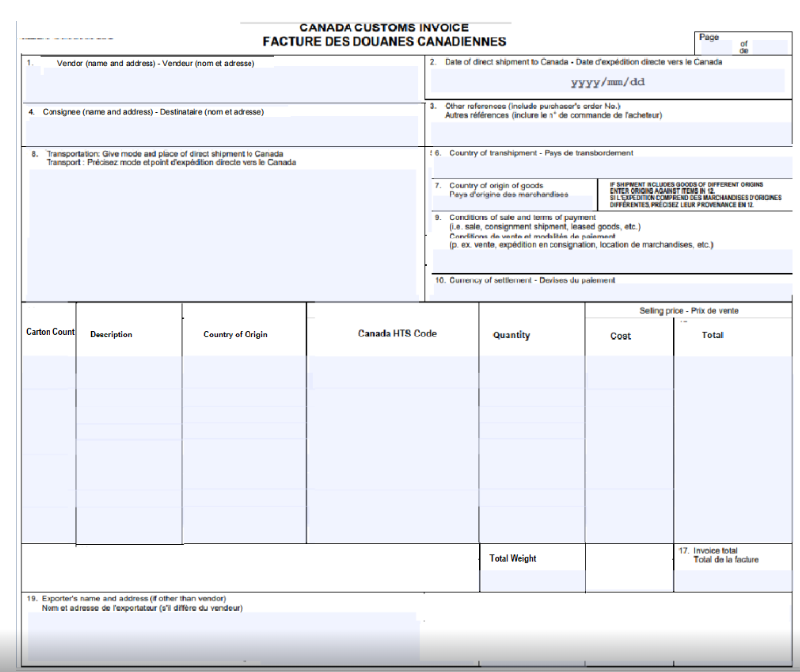Click the yyyy/mm/dd shipment date field
This screenshot has height=672, width=800.
608,82
